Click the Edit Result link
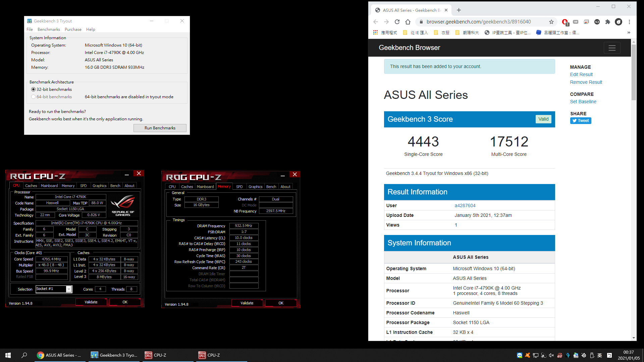Image resolution: width=644 pixels, height=362 pixels. [581, 74]
